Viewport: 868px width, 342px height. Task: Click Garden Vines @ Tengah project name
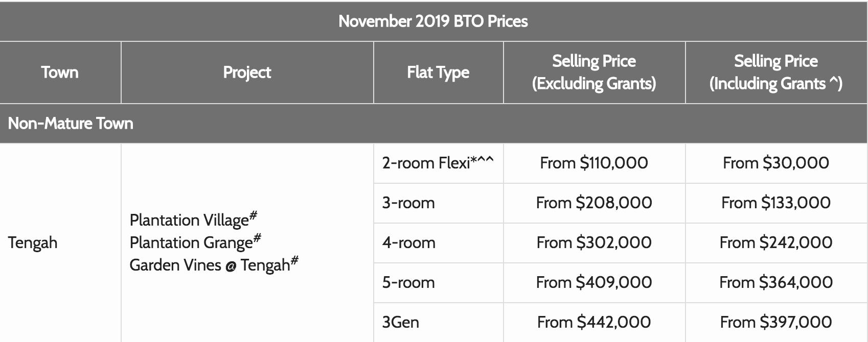click(x=214, y=264)
